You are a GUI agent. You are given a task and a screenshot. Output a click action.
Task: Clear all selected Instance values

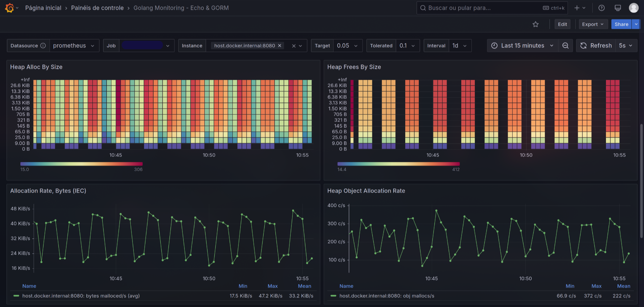point(294,46)
